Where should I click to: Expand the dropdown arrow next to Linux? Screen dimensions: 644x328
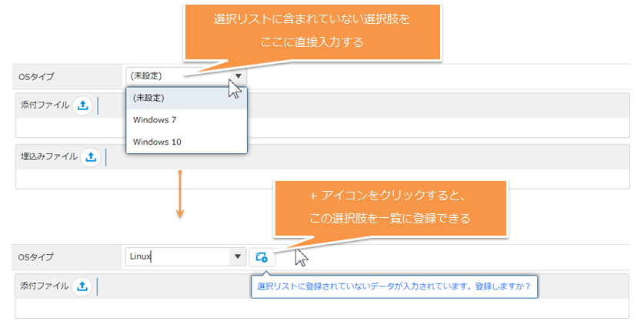(x=236, y=257)
